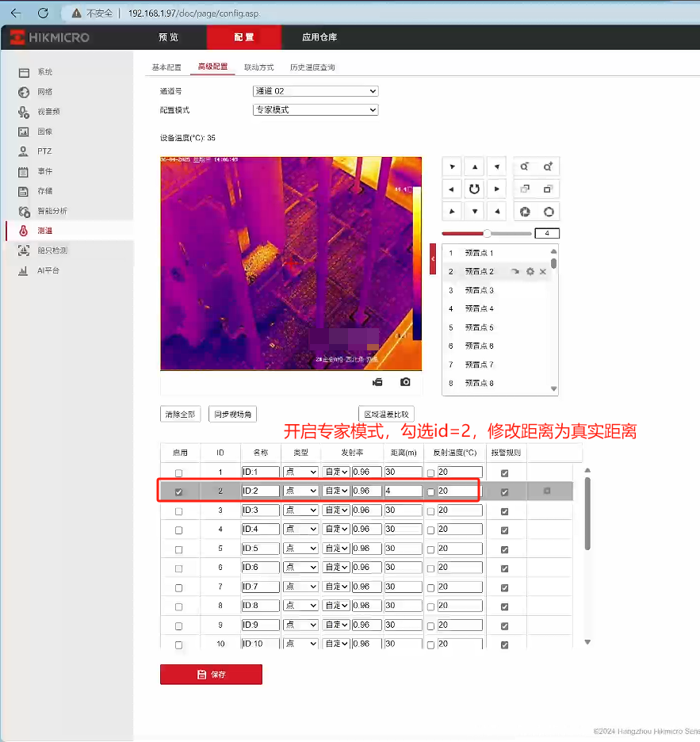Switch to the 联动方式 tab
Image resolution: width=700 pixels, height=742 pixels.
coord(258,67)
